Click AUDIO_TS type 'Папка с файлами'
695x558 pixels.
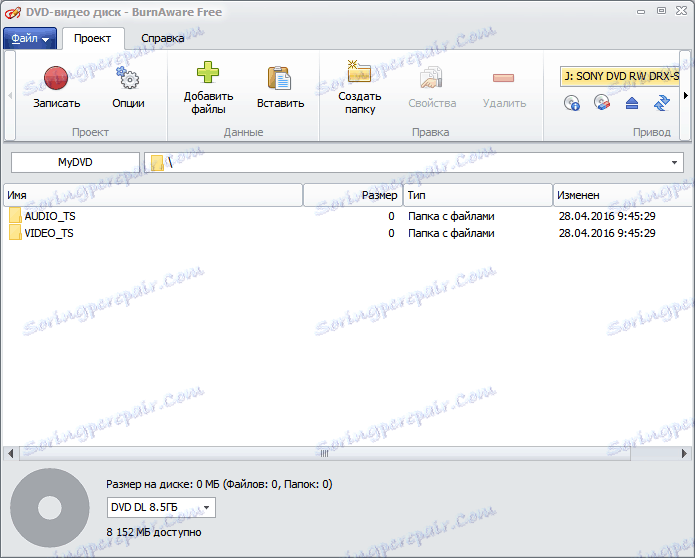coord(451,216)
